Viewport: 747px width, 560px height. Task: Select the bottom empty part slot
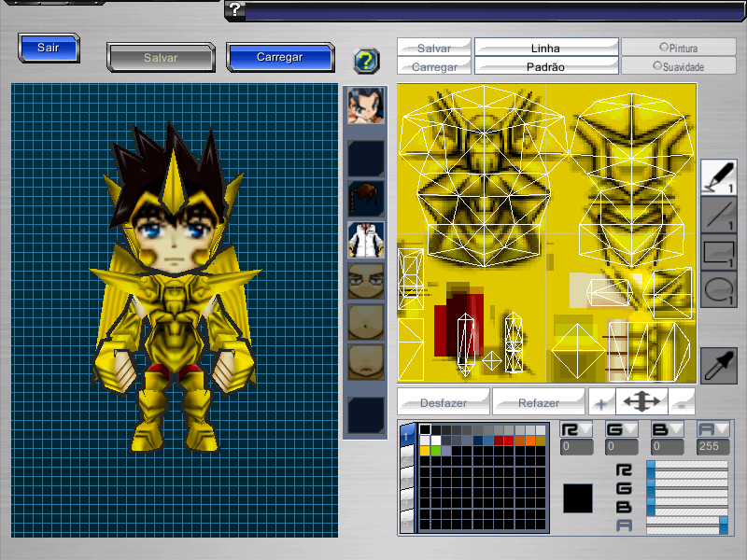[366, 415]
